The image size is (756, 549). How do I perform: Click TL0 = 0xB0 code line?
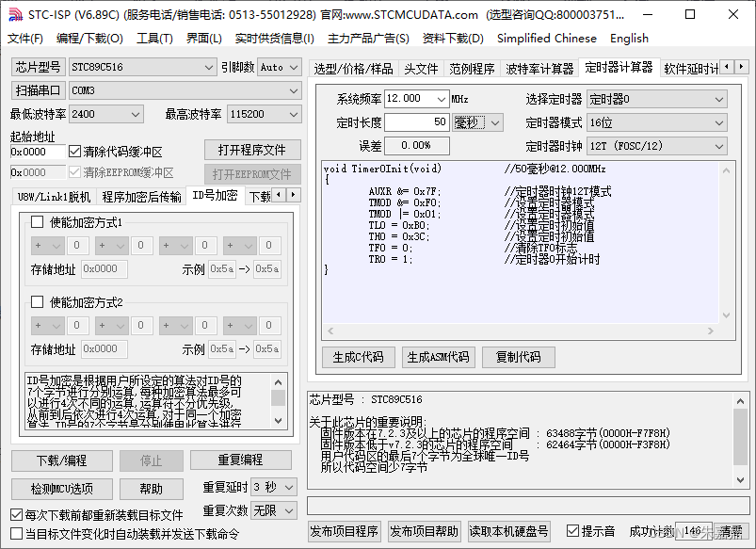[x=399, y=225]
